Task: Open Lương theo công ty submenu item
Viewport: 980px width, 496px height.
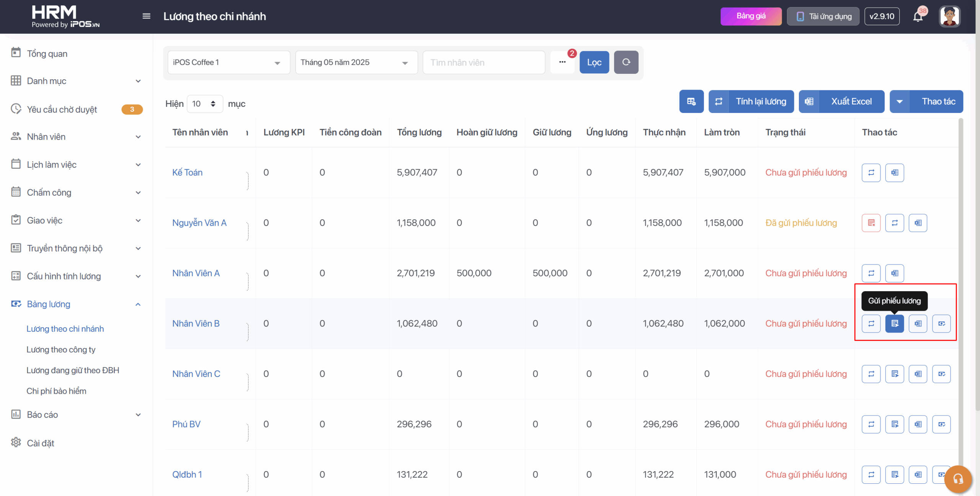Action: (x=61, y=349)
